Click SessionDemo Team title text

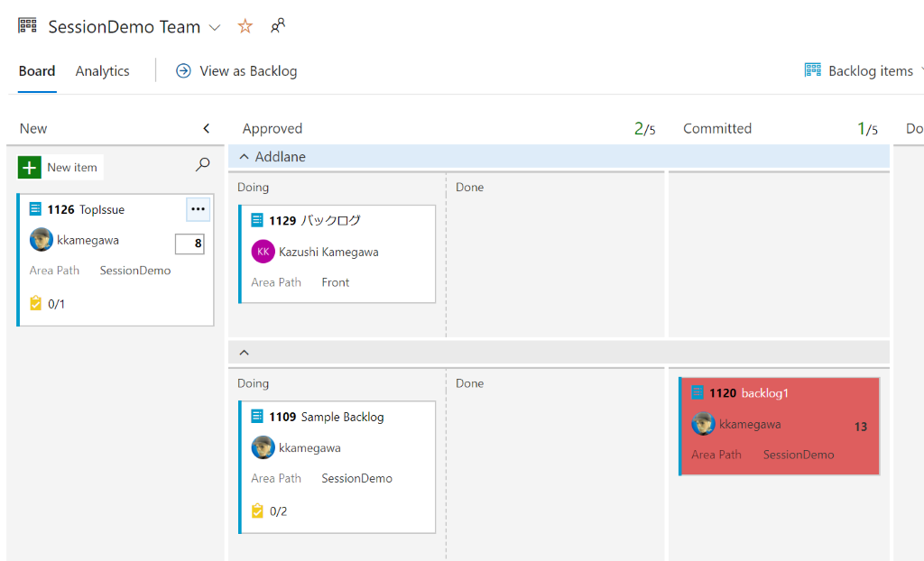[x=125, y=26]
